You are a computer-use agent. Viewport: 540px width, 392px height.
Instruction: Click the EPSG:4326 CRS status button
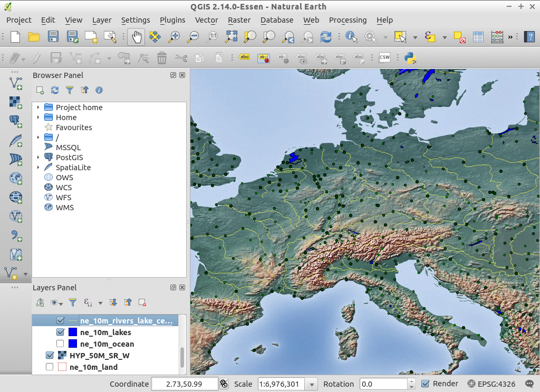point(491,384)
